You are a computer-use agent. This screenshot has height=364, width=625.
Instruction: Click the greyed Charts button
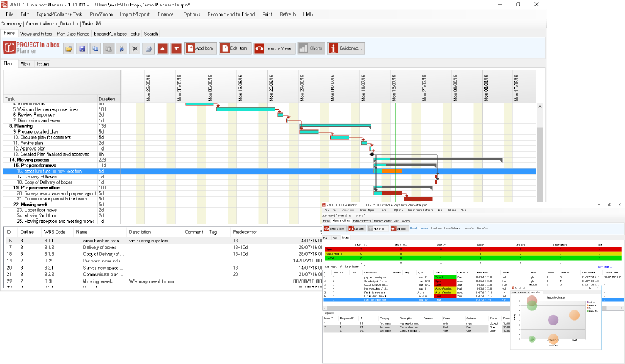[x=311, y=48]
